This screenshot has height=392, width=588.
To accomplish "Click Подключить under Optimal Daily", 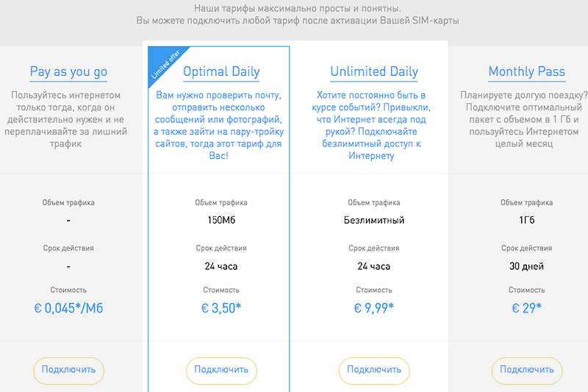I will (x=221, y=370).
